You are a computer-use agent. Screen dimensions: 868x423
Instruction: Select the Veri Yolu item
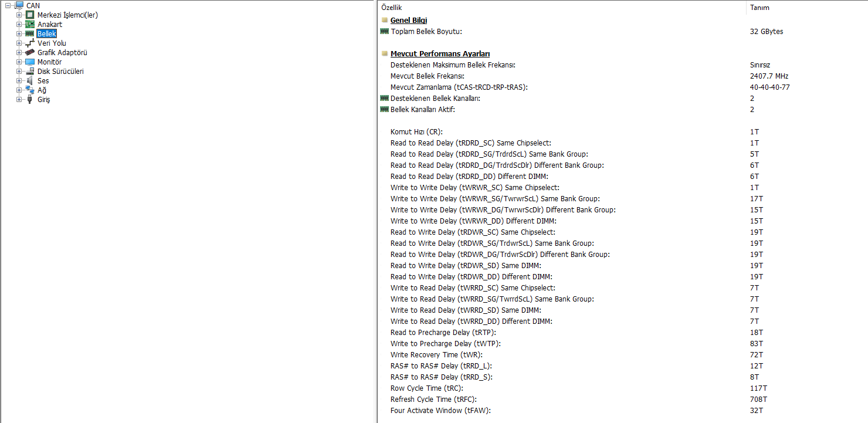click(x=52, y=43)
